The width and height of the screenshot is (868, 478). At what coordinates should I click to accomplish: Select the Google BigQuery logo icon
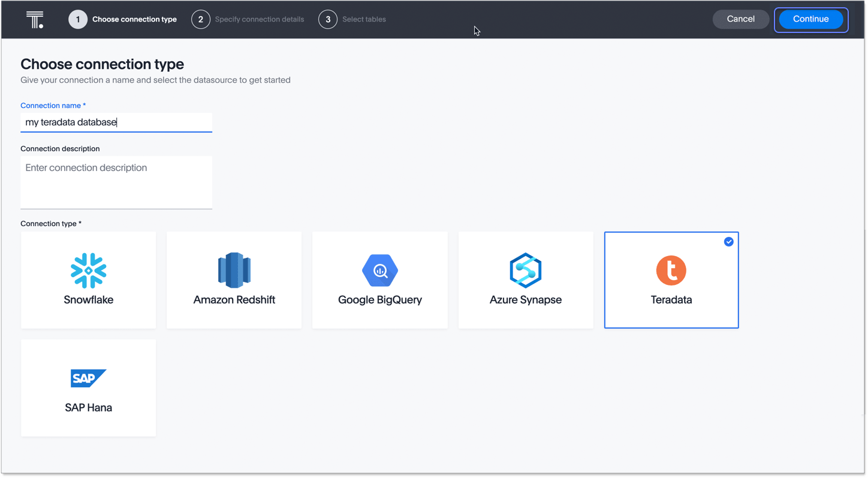[x=380, y=270]
